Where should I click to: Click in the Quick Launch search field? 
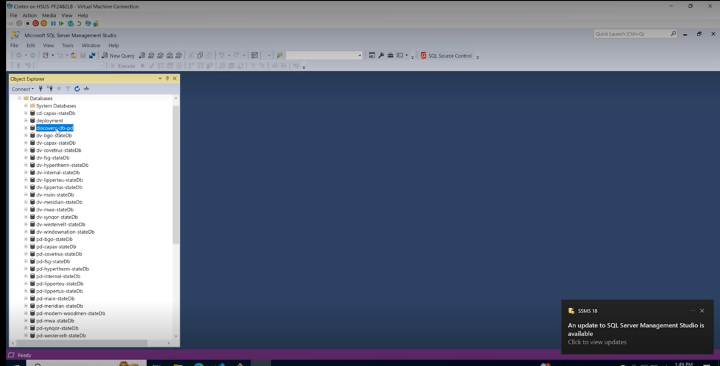pos(631,34)
